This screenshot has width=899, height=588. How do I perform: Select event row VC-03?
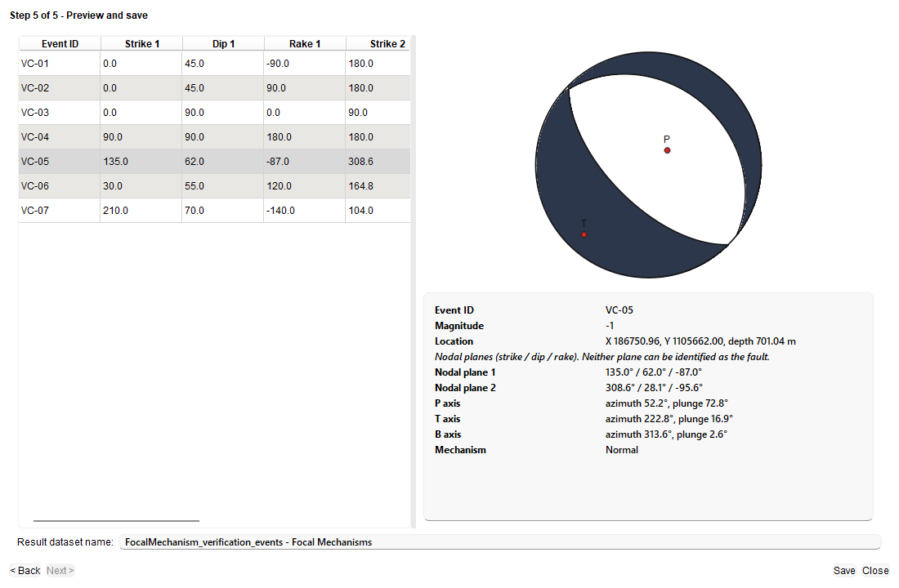click(x=214, y=113)
